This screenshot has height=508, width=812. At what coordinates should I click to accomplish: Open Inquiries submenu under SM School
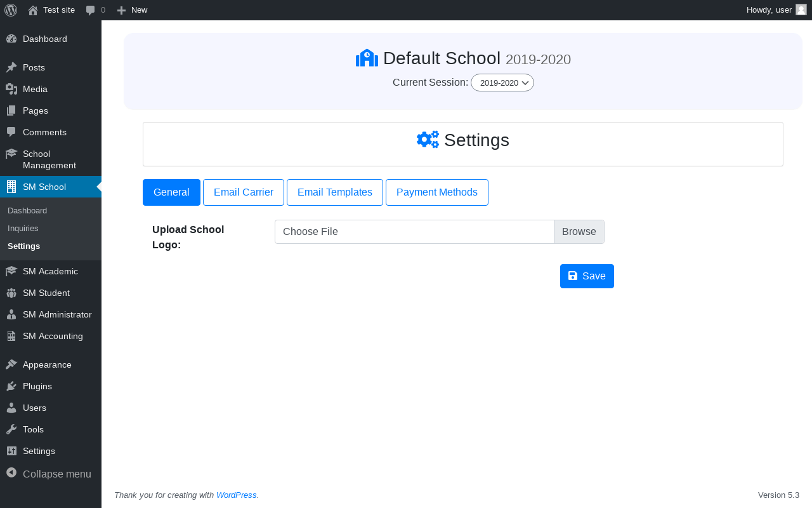coord(23,228)
